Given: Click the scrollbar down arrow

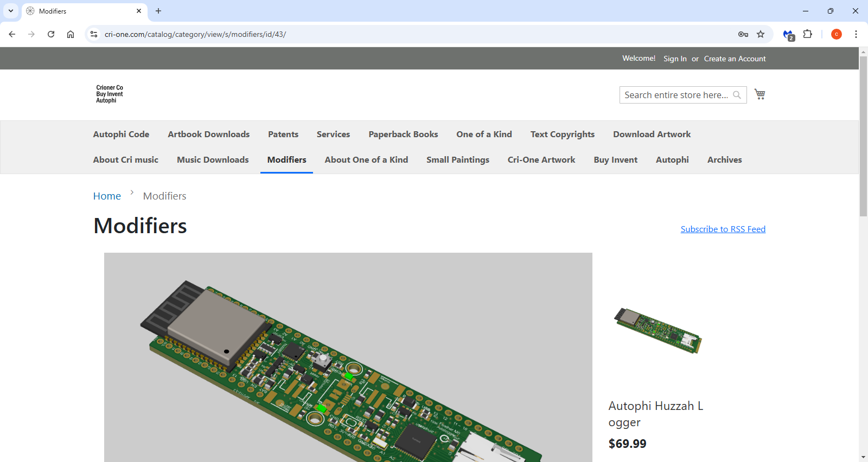Looking at the screenshot, I should coord(863,457).
